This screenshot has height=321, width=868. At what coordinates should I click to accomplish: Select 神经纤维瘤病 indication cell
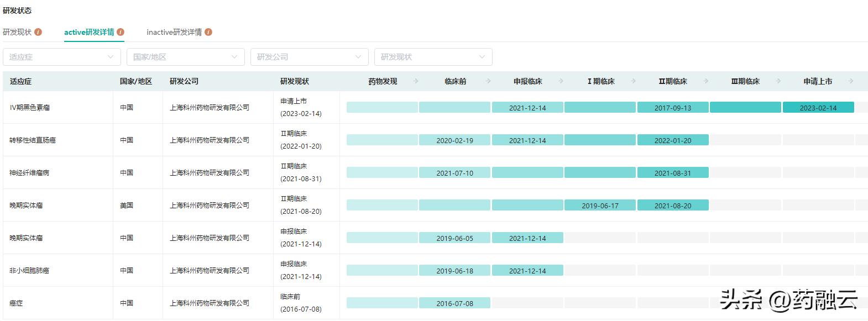pyautogui.click(x=29, y=173)
